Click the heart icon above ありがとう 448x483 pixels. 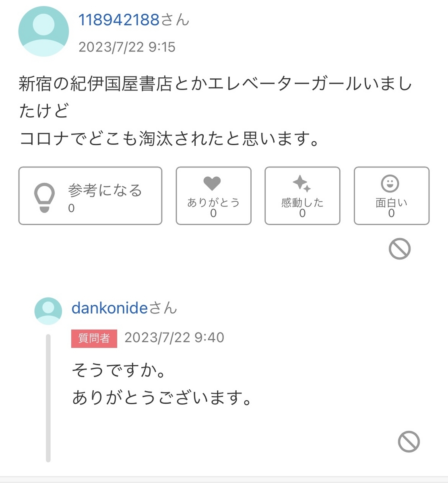click(212, 184)
